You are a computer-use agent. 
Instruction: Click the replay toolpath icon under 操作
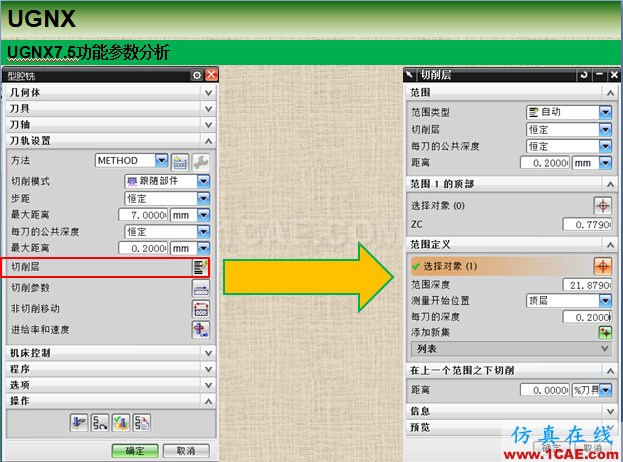click(100, 422)
